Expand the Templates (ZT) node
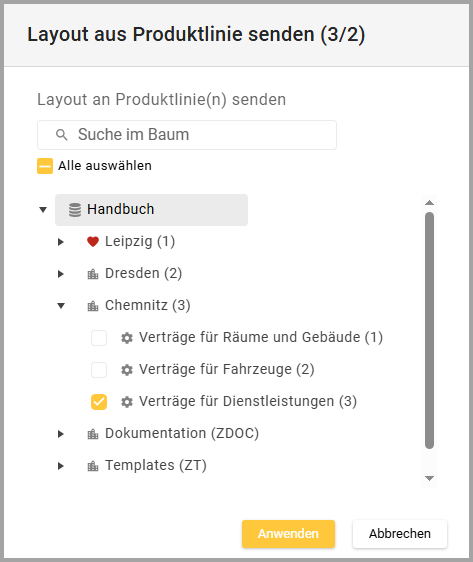Viewport: 473px width, 562px height. pos(61,466)
